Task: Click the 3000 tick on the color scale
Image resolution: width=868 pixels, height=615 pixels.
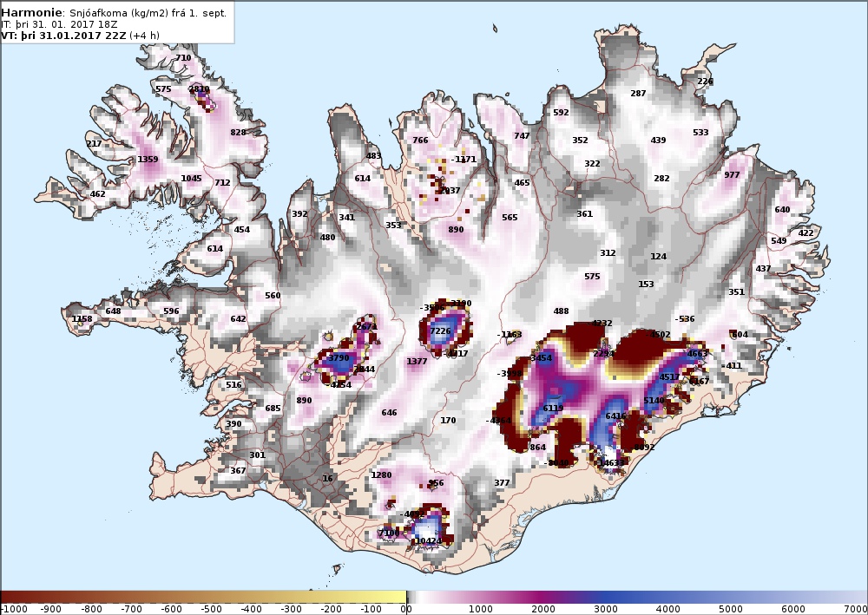Action: tap(606, 609)
